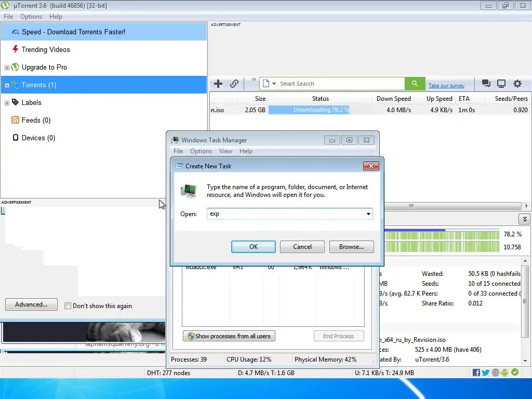Viewport: 532px width, 399px height.
Task: Click the D: 4.7 MB/s download status entry
Action: pos(266,373)
